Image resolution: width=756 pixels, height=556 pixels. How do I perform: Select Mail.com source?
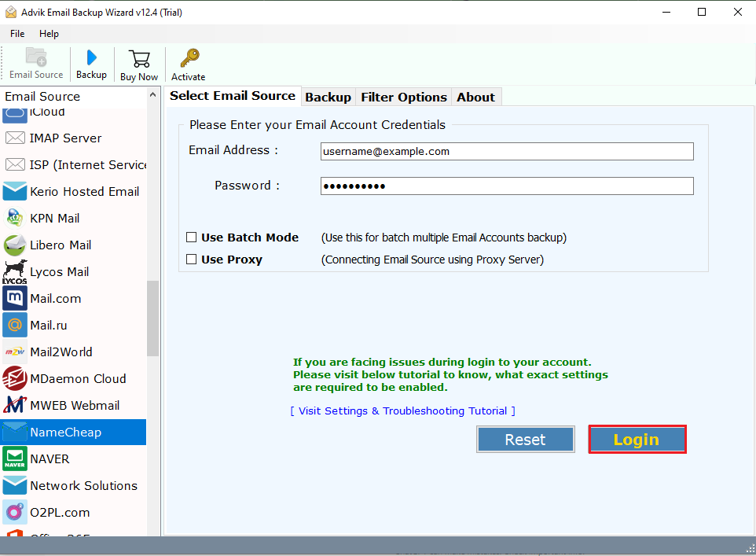(x=74, y=298)
